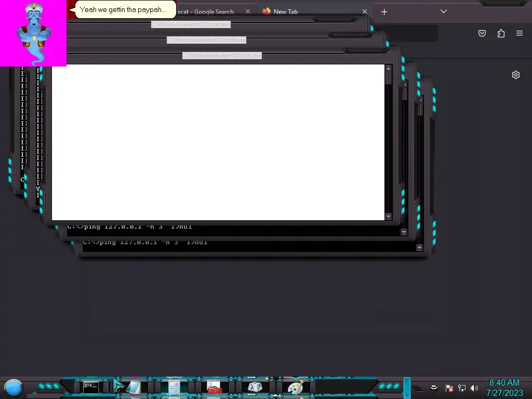Click the Action Center flag tray icon
Viewport: 532px width, 399px height.
(449, 388)
